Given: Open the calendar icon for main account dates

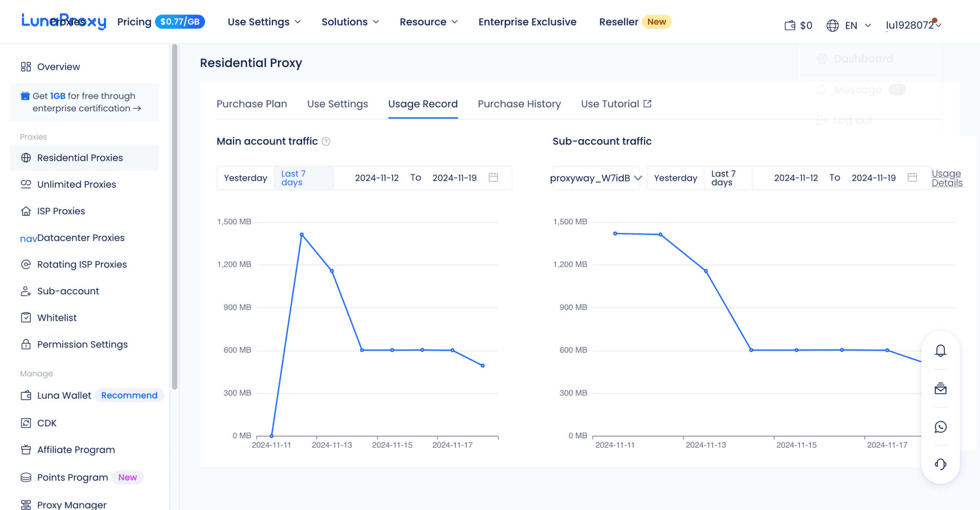Looking at the screenshot, I should [x=493, y=177].
